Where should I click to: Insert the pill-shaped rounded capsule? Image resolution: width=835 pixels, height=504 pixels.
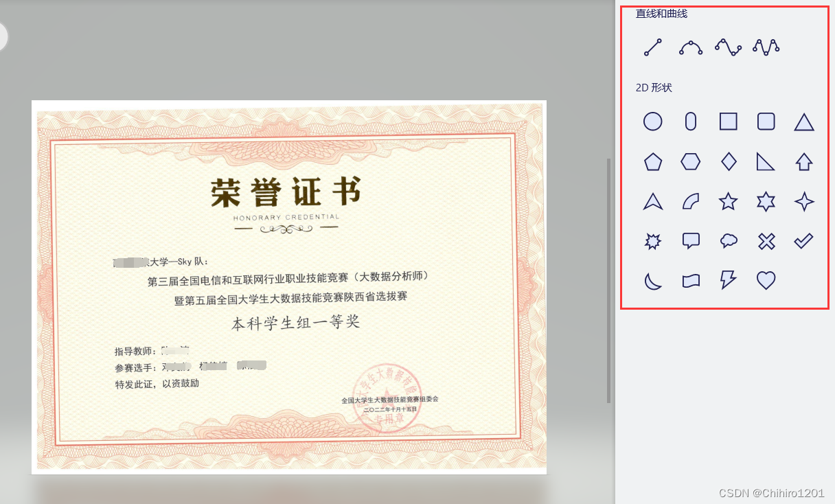[x=691, y=122]
